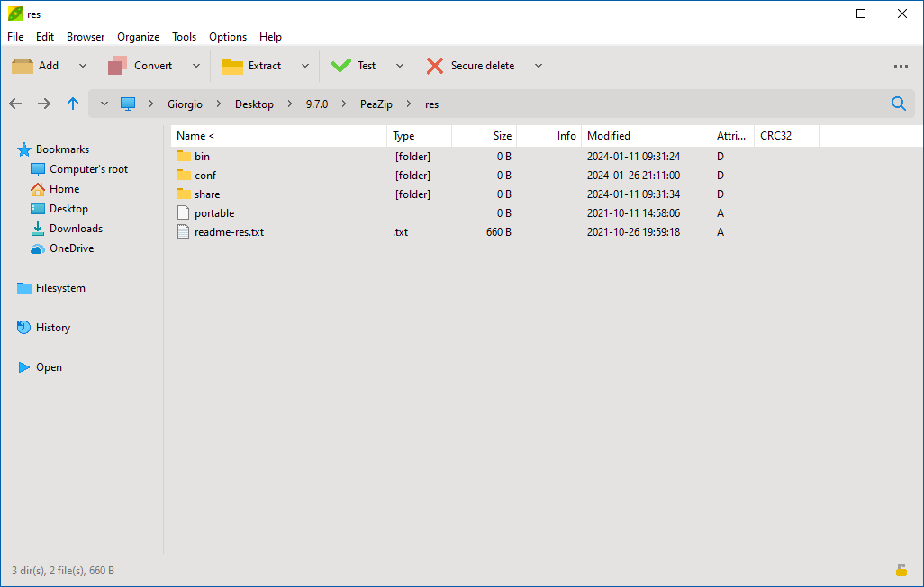
Task: Click the Bookmarks star icon
Action: tap(23, 149)
